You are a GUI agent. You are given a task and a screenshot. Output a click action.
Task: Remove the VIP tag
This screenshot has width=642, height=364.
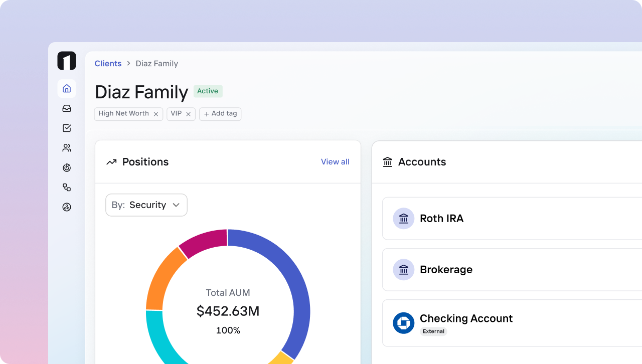[x=188, y=114]
